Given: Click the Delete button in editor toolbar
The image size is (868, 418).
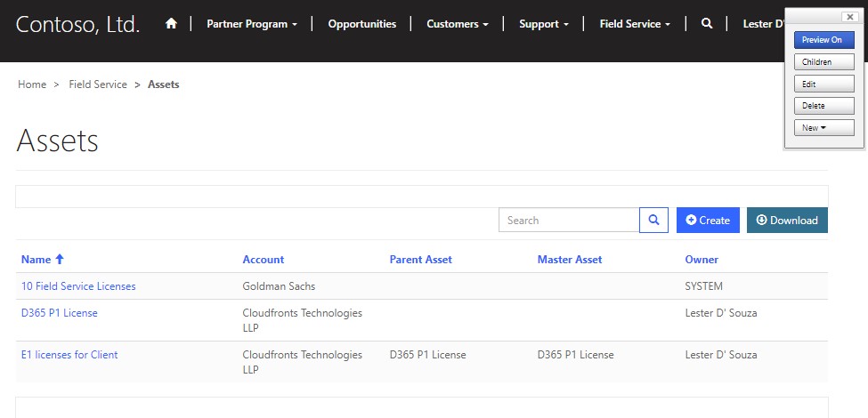Looking at the screenshot, I should point(823,106).
